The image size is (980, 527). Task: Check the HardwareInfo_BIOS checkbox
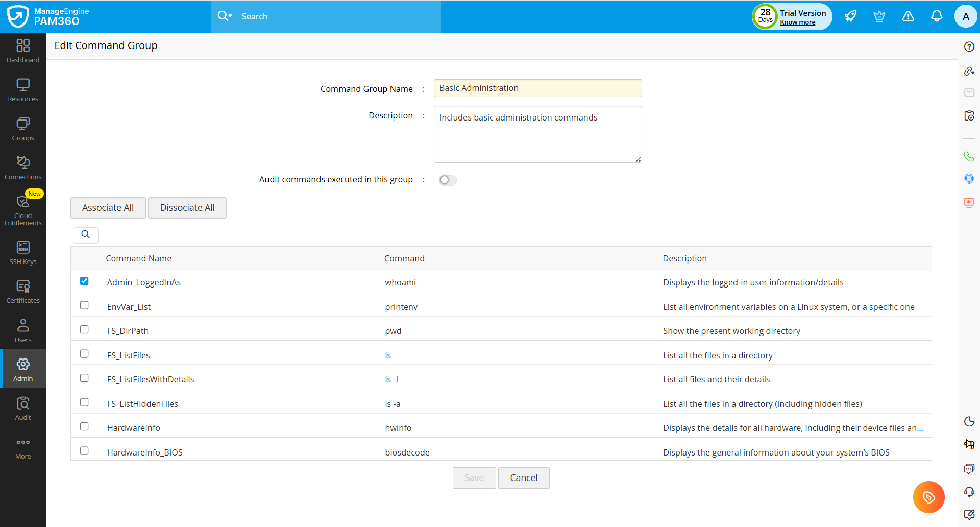coord(84,451)
